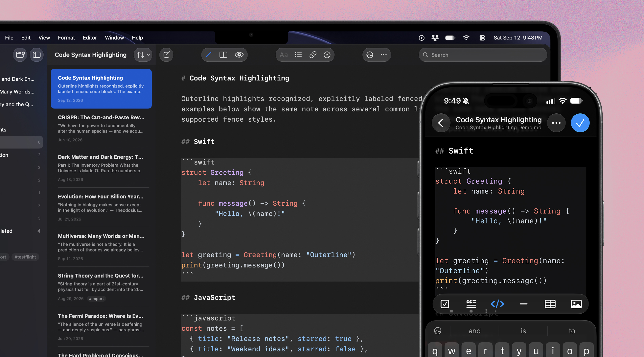This screenshot has height=357, width=644.
Task: Tap the checkbox task icon in iPhone toolbar
Action: coord(445,304)
